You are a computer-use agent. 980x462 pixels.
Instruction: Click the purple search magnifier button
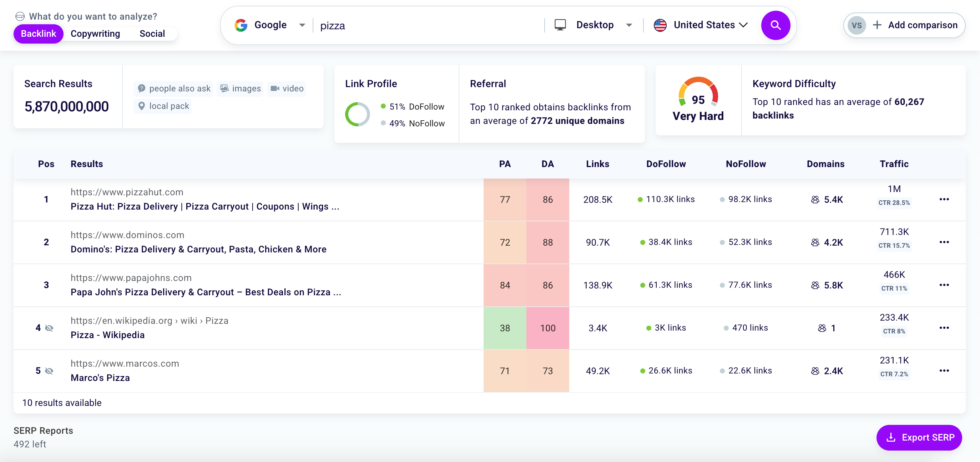click(775, 25)
